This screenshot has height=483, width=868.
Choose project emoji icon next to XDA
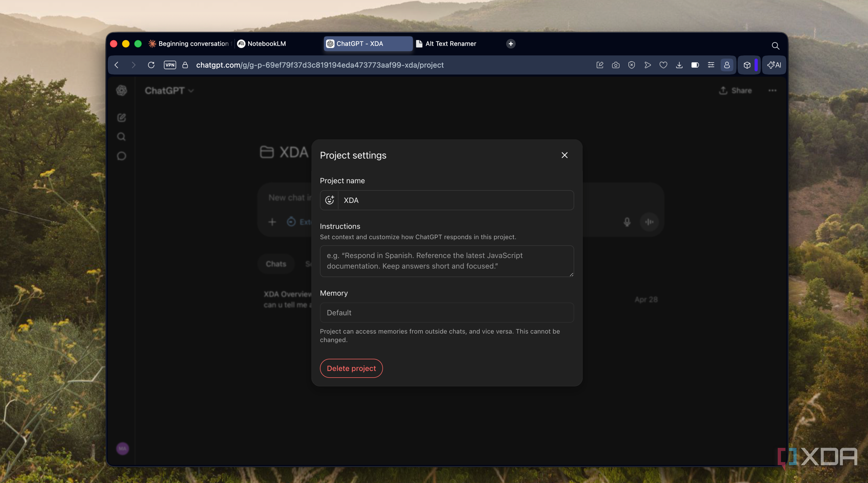pyautogui.click(x=329, y=200)
